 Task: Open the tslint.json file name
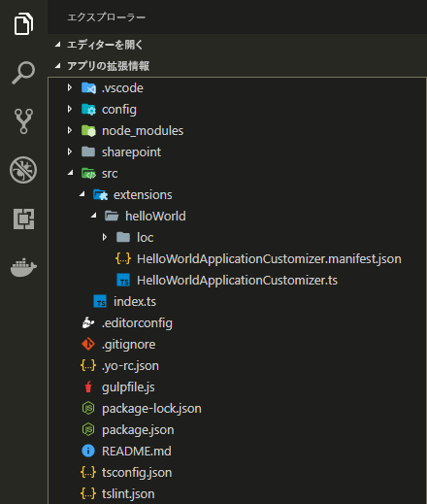tap(128, 494)
